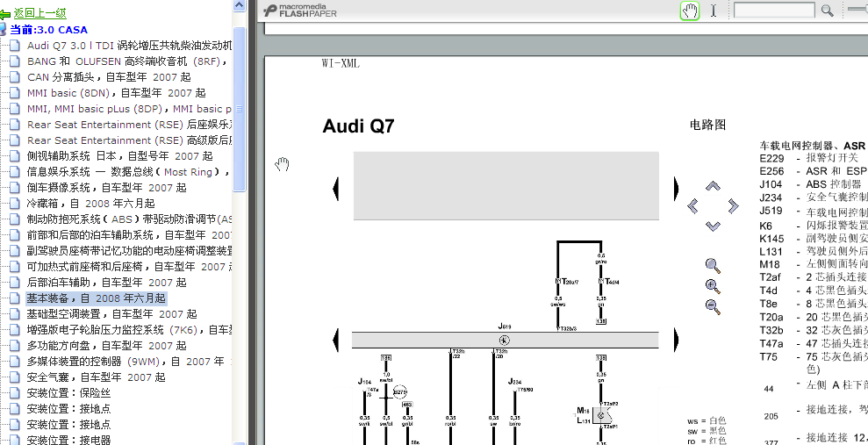Open 安全气囊 document
This screenshot has height=445, width=868.
pos(97,377)
